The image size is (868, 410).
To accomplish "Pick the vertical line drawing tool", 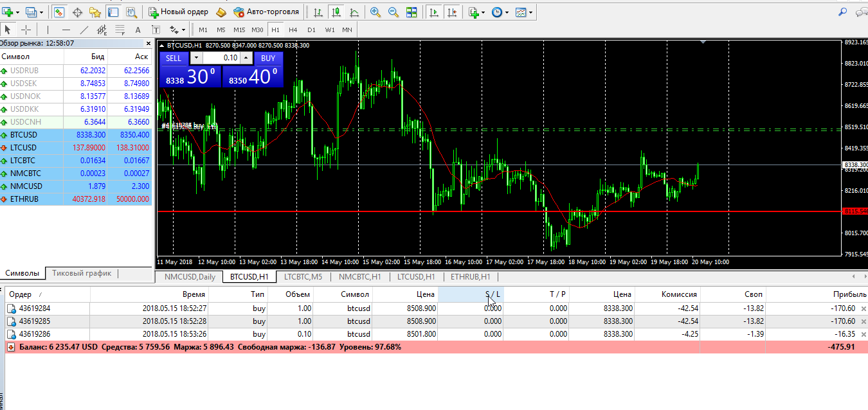I will (48, 30).
